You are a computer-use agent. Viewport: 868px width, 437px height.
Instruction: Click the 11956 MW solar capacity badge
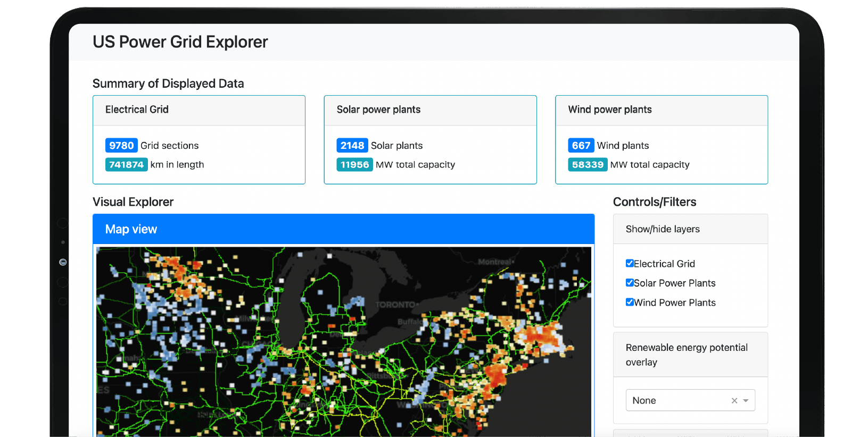coord(354,165)
